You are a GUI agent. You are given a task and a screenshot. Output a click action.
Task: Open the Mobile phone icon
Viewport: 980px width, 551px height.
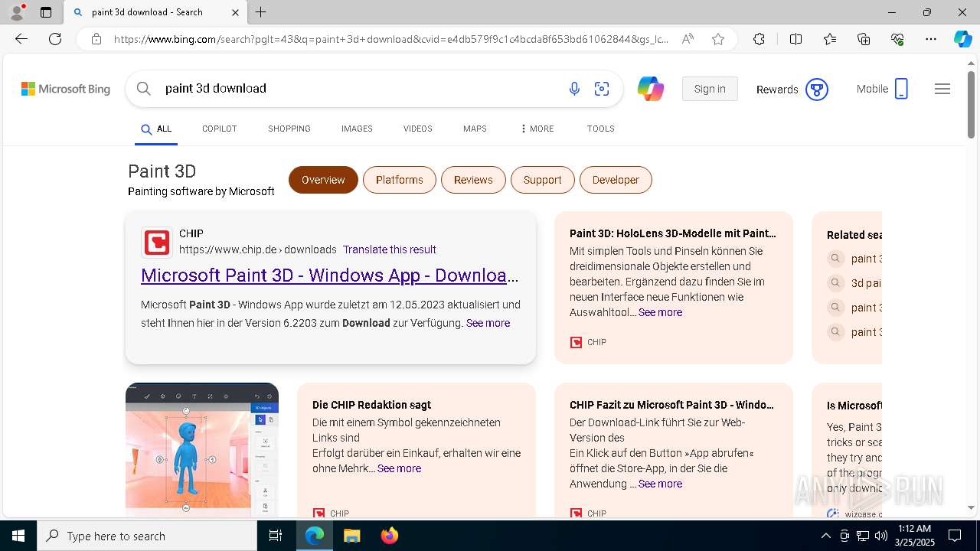click(901, 89)
